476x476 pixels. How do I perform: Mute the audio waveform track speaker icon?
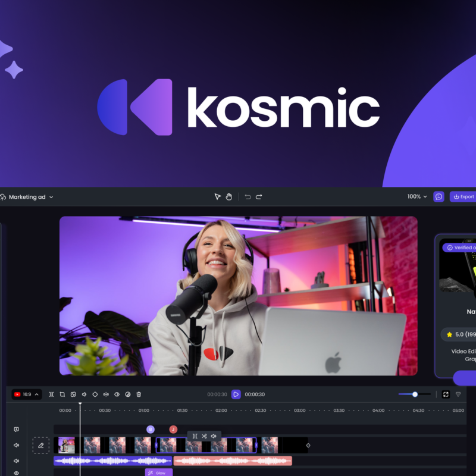[17, 461]
